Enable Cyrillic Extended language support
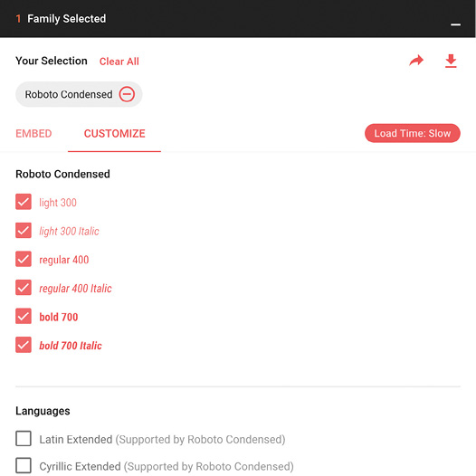This screenshot has height=476, width=476. tap(24, 465)
